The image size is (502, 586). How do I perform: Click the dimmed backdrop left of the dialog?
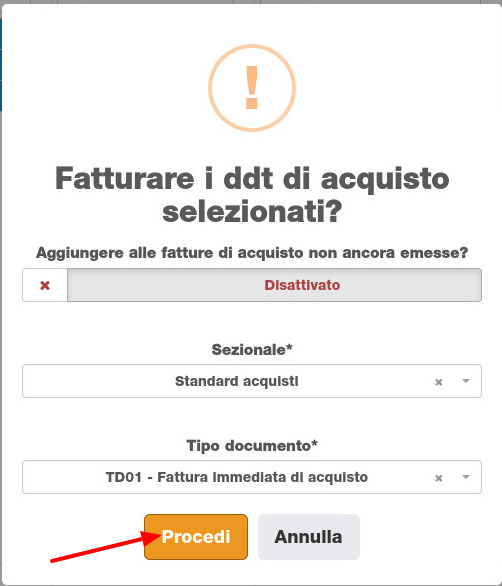click(1, 336)
